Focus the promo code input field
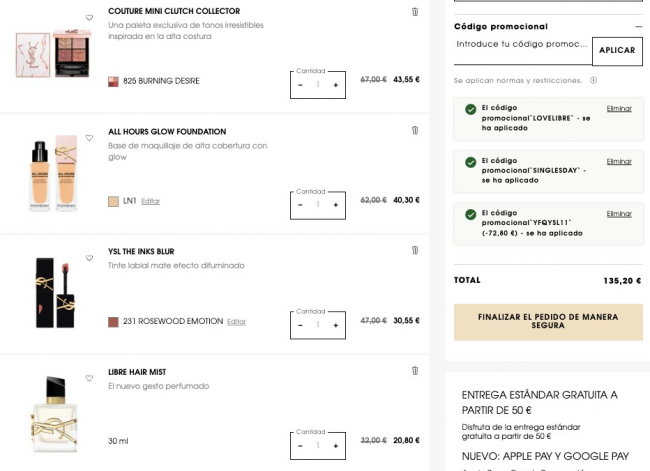Viewport: 650px width, 471px height. pyautogui.click(x=522, y=45)
